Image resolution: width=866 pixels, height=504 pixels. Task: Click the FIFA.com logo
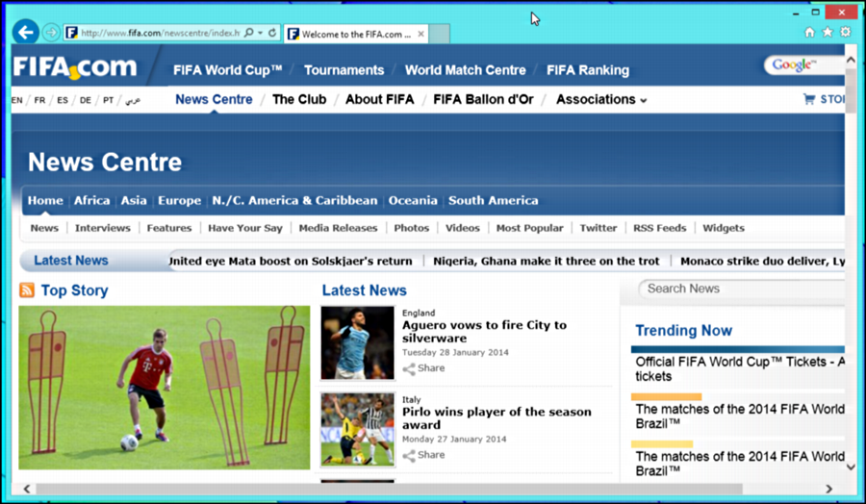(74, 67)
